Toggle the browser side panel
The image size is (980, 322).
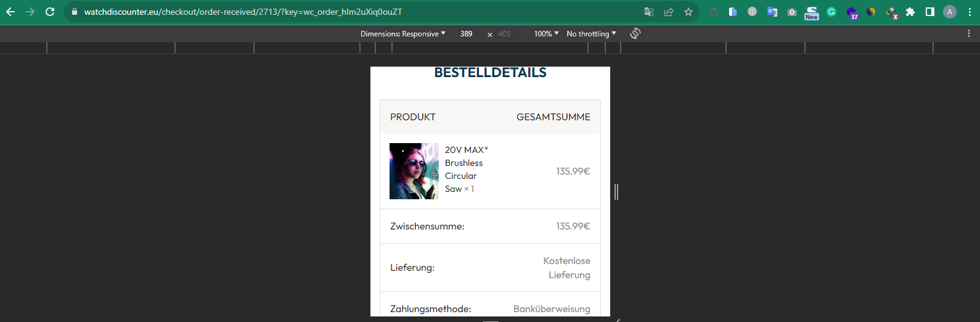click(x=930, y=12)
